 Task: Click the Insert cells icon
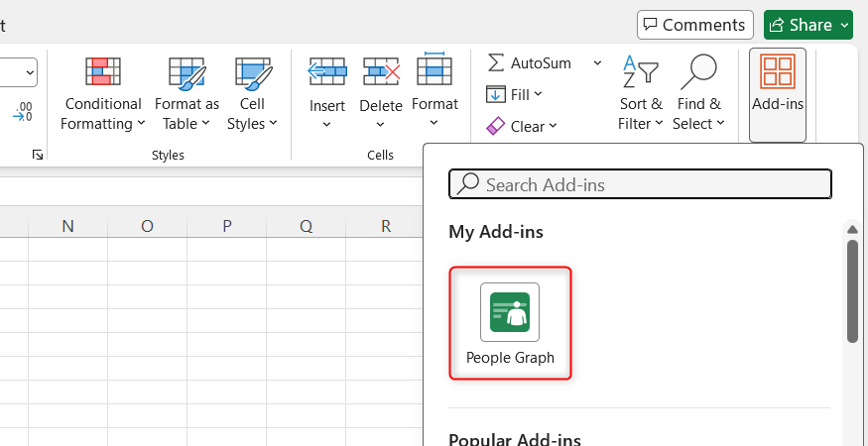click(327, 71)
